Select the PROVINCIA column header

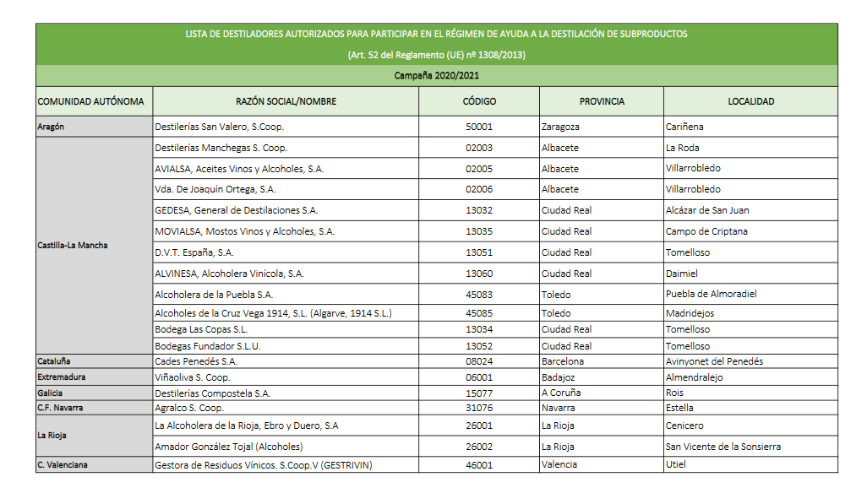602,101
